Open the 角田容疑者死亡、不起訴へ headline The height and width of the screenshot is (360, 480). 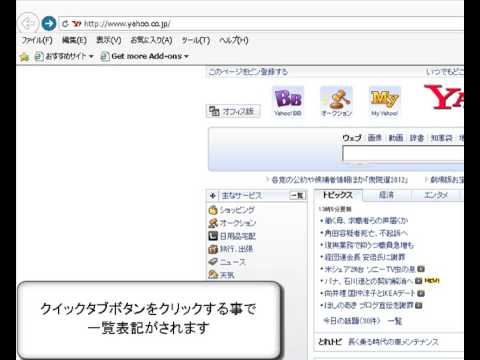366,233
